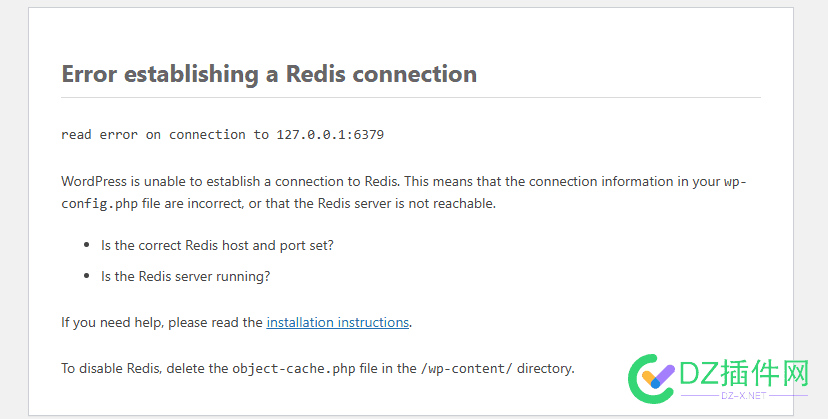Click the 'To disable Redis, delete the' text

click(x=145, y=368)
